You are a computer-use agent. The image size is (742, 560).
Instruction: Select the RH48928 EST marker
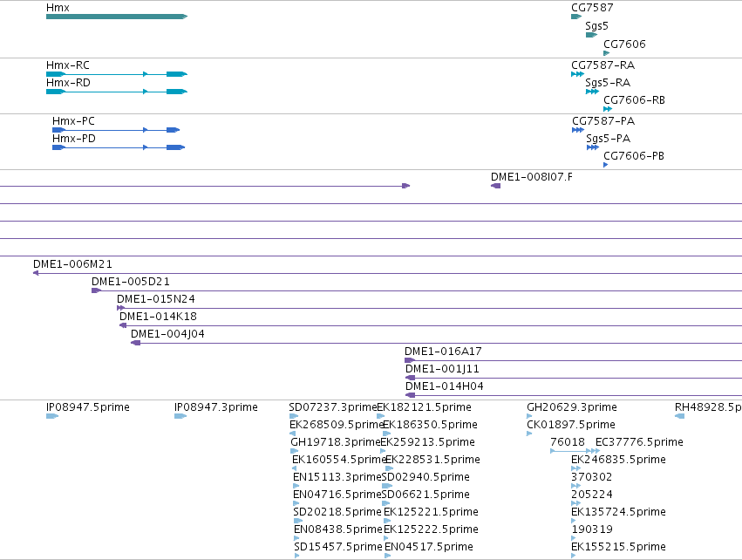(679, 416)
